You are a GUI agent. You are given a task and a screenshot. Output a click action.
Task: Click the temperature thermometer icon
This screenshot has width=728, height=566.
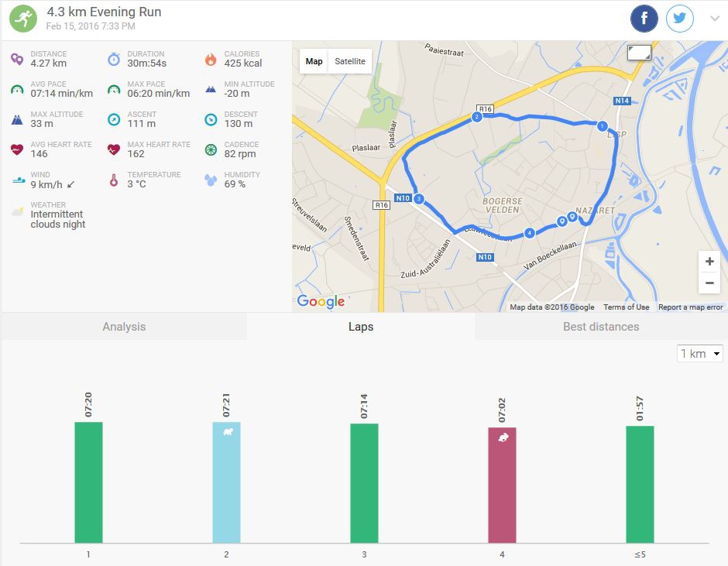coord(114,180)
